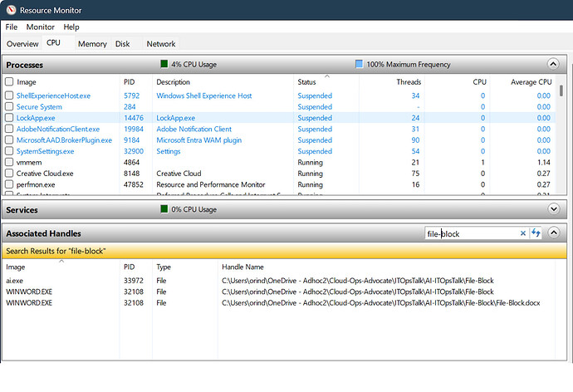
Task: Click the refresh search results icon
Action: (536, 233)
